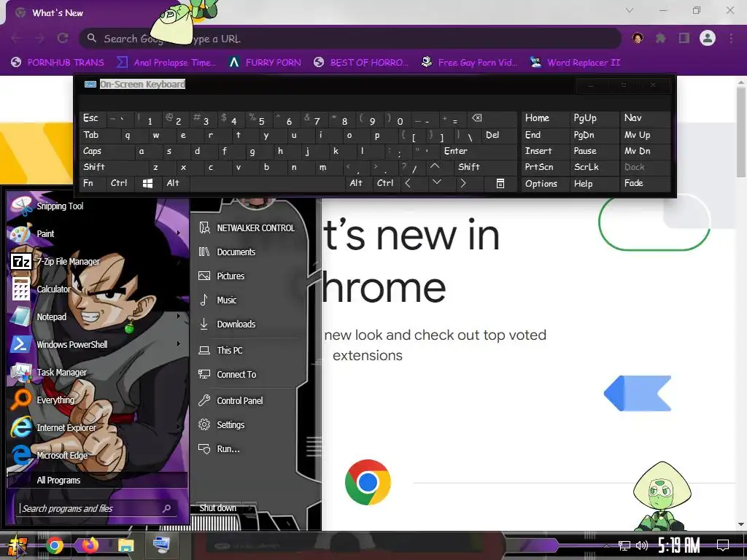This screenshot has width=747, height=560.
Task: Click backspace key on On-Screen Keyboard
Action: click(x=492, y=118)
